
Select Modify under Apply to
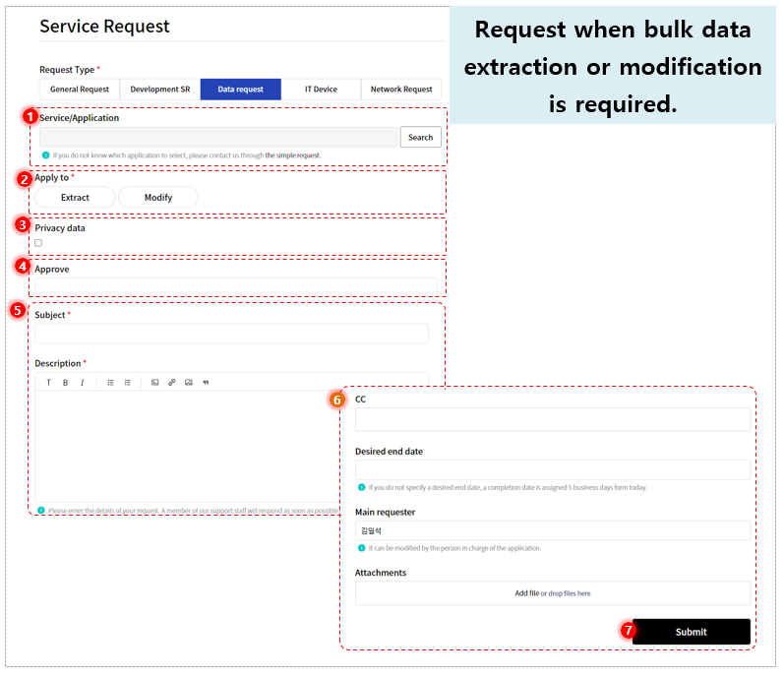click(158, 198)
